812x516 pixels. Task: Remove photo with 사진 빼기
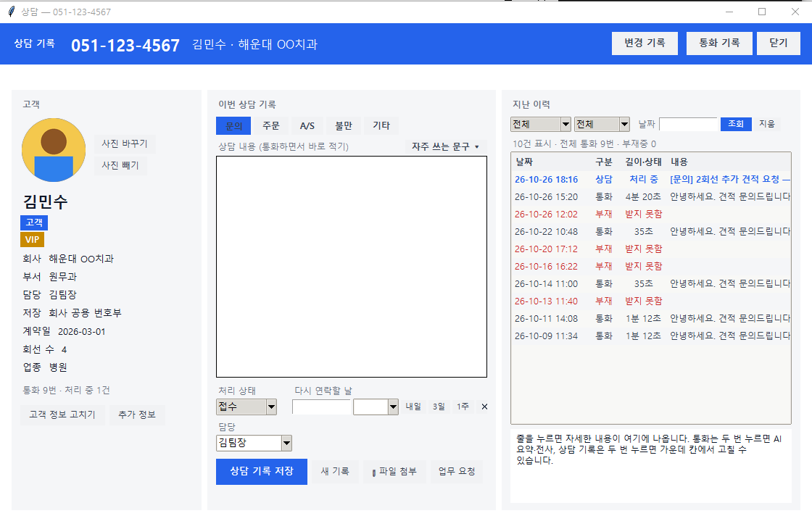[x=120, y=165]
